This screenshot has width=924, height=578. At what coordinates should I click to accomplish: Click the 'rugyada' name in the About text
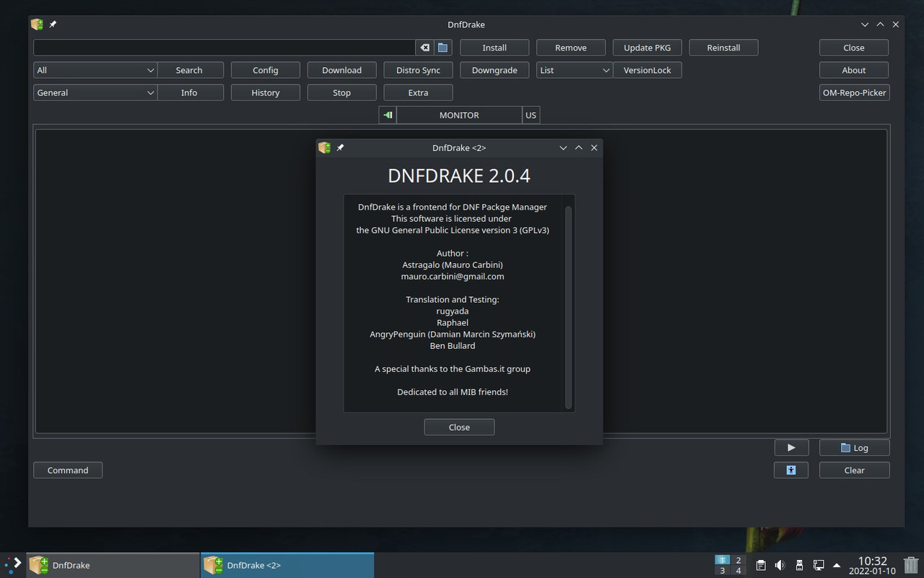[453, 311]
